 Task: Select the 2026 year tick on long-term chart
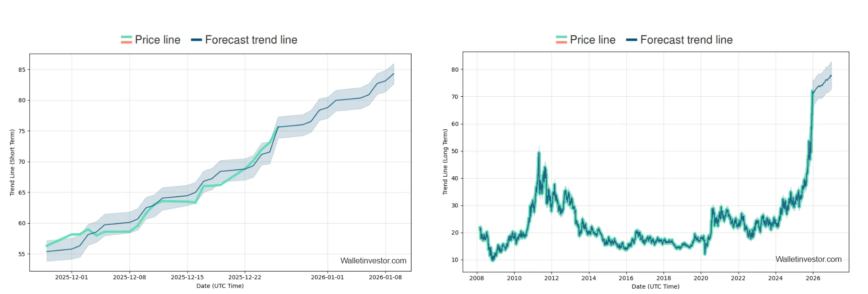[x=813, y=278]
